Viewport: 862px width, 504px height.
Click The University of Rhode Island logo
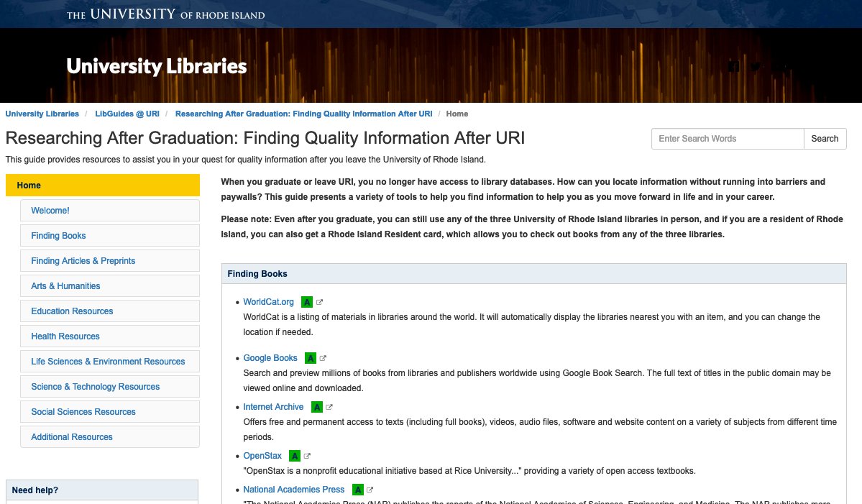(165, 14)
